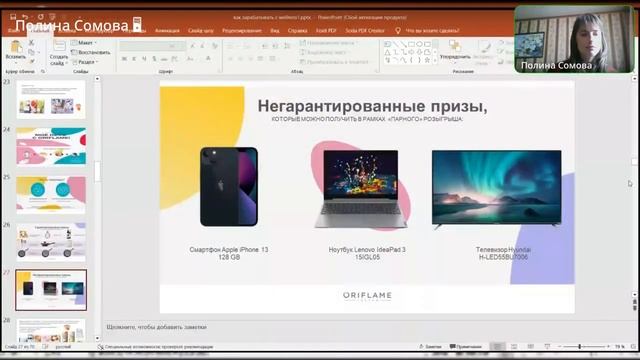
Task: Toggle the Заметки notes button in status bar
Action: [430, 347]
